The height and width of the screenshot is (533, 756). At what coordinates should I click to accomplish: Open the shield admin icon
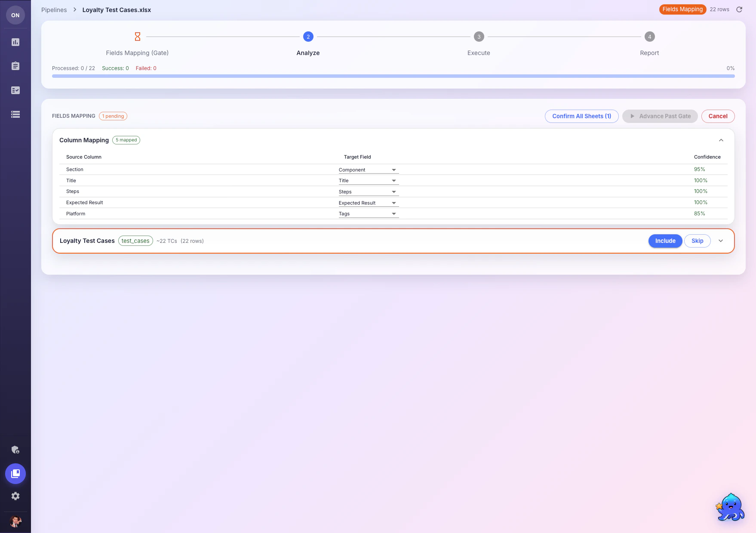(15, 450)
